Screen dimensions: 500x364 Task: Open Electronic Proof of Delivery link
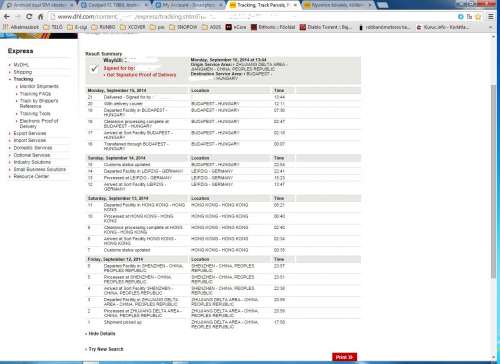coord(39,123)
